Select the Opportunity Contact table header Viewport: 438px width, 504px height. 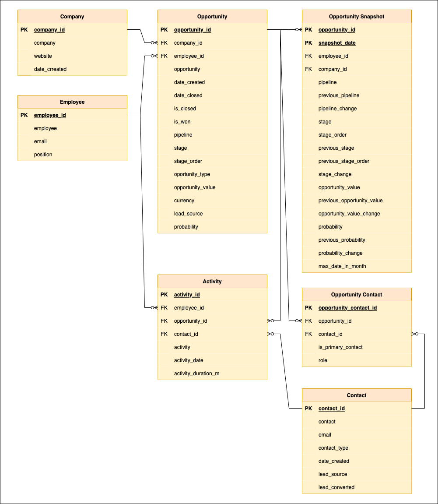[x=357, y=294]
